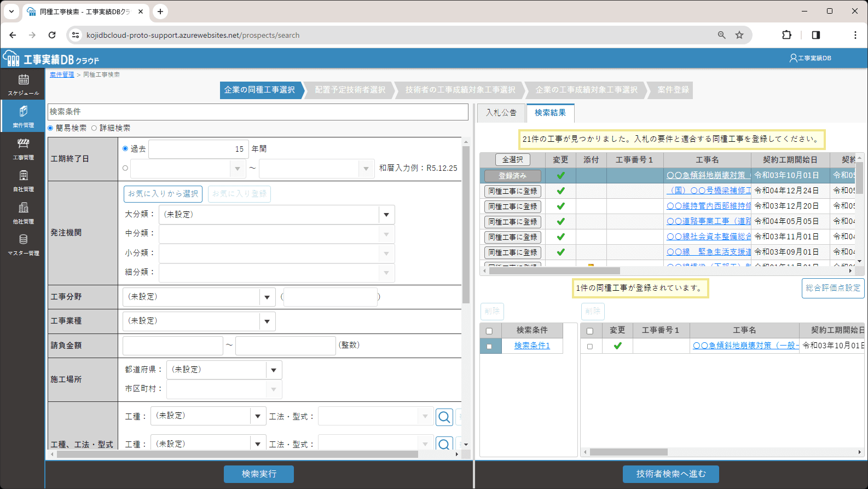Image resolution: width=868 pixels, height=489 pixels.
Task: Toggle the browser side panel icon
Action: tap(816, 35)
